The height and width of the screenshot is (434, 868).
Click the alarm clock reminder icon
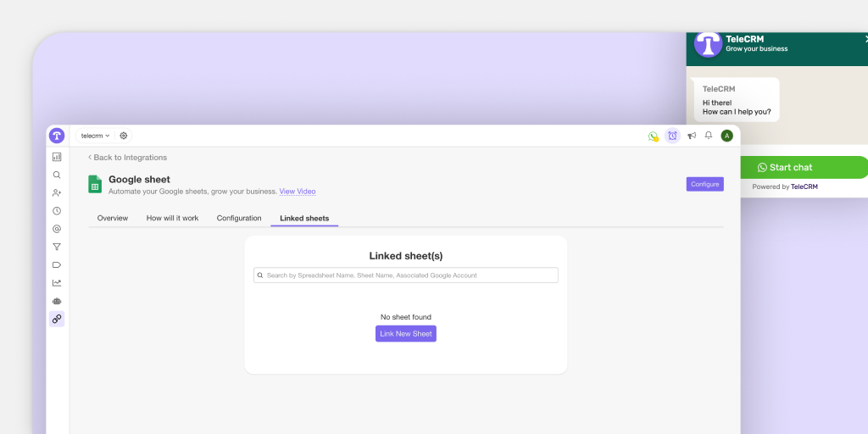pos(672,136)
